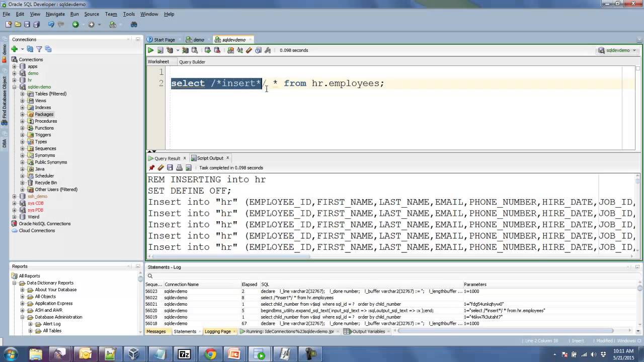
Task: Click the green plus New Connection icon
Action: 15,49
